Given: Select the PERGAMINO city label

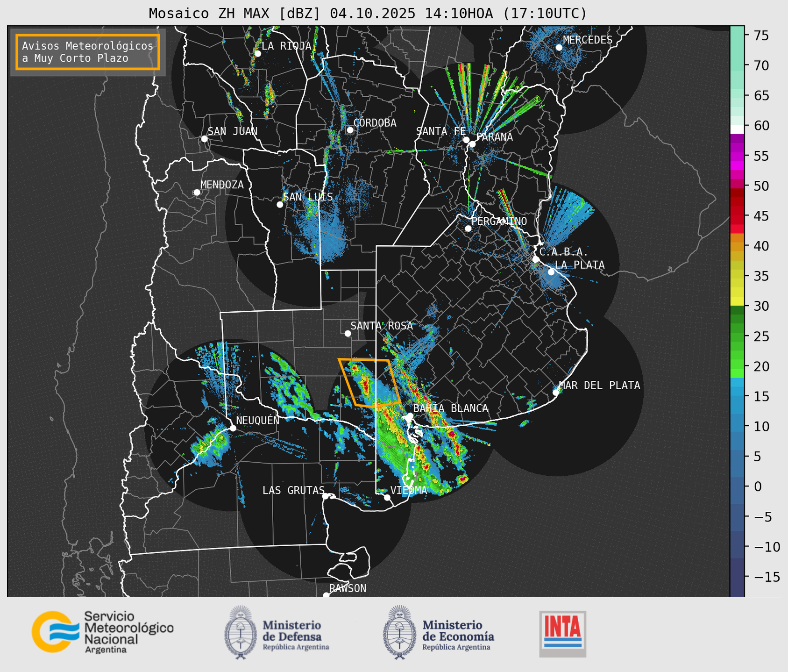Looking at the screenshot, I should point(499,221).
